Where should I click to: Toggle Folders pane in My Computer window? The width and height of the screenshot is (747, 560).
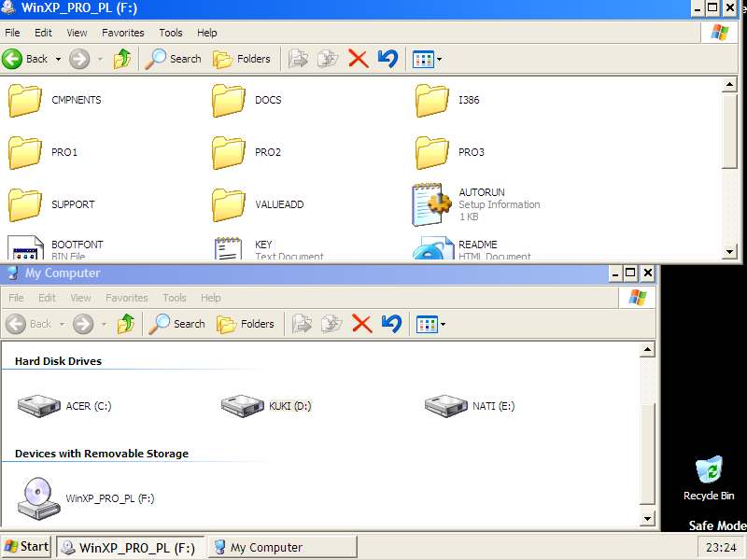click(246, 324)
